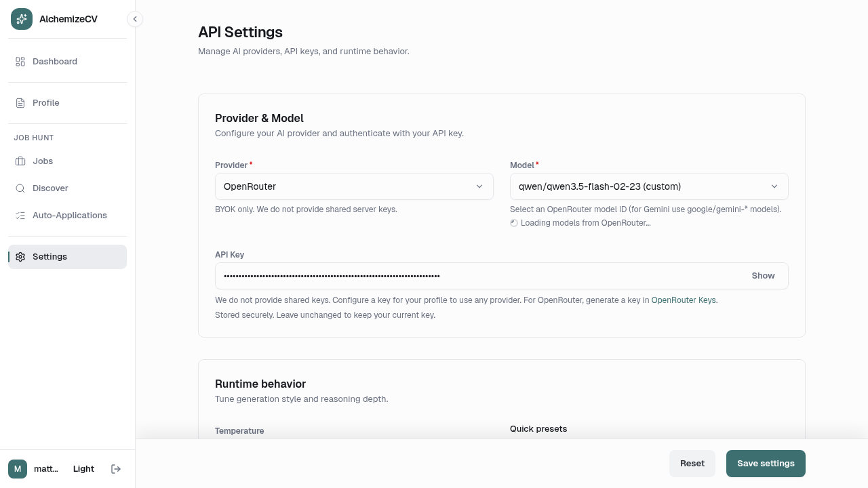Select Settings in the sidebar menu

(50, 256)
